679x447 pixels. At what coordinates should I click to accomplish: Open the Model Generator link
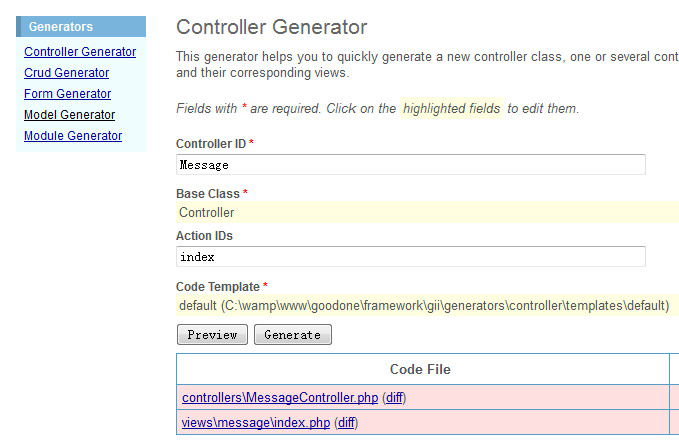click(70, 115)
